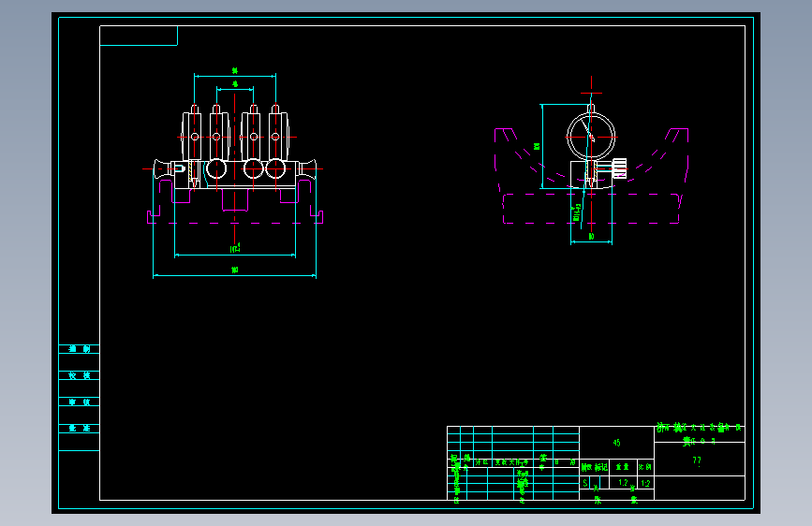Select the rightmost upright cylinder's small center hole
This screenshot has width=812, height=526.
275,137
